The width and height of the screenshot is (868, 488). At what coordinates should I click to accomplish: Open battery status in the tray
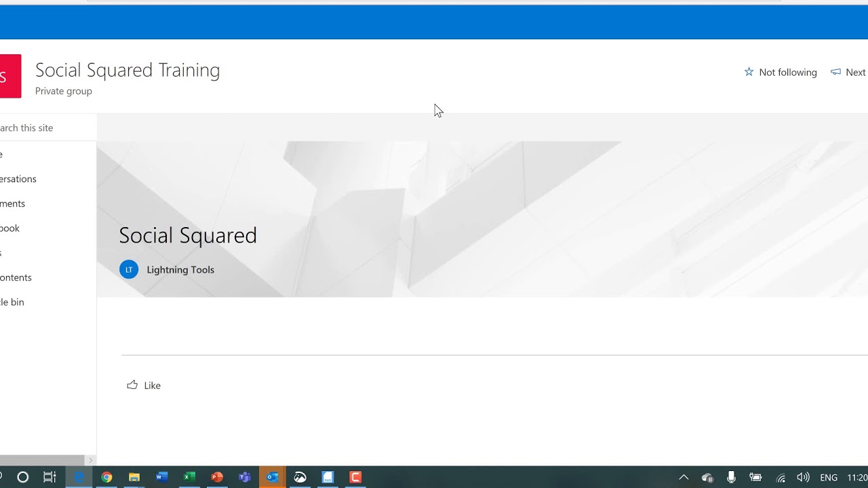[755, 477]
